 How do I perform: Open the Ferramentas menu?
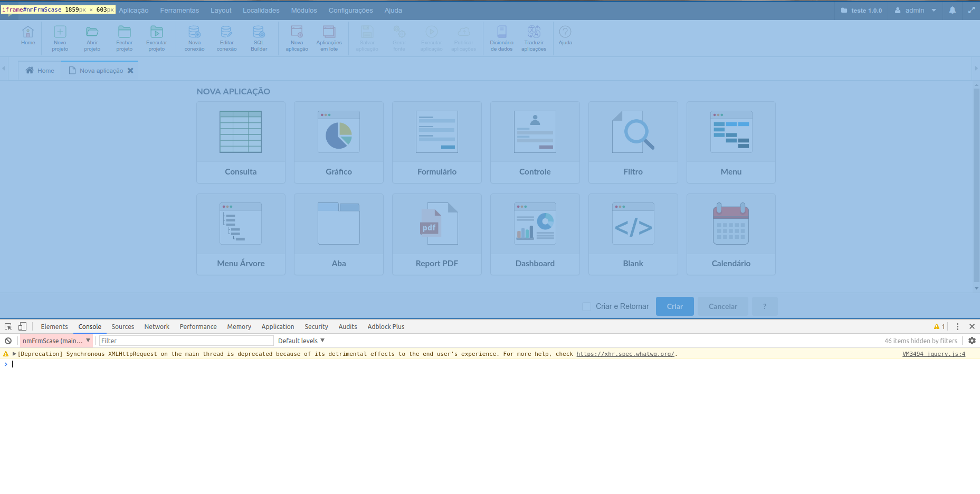(x=179, y=10)
